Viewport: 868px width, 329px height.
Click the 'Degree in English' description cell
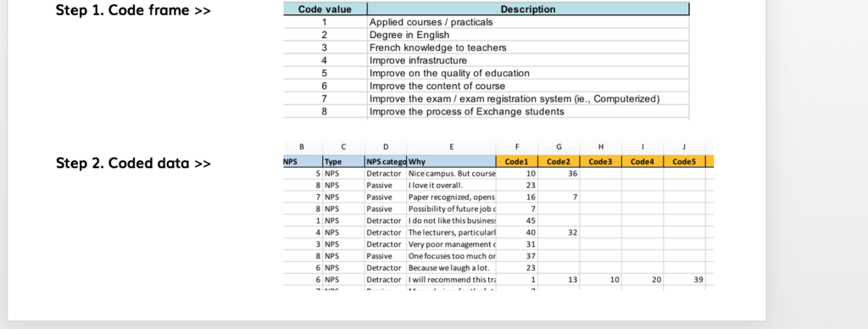[528, 35]
